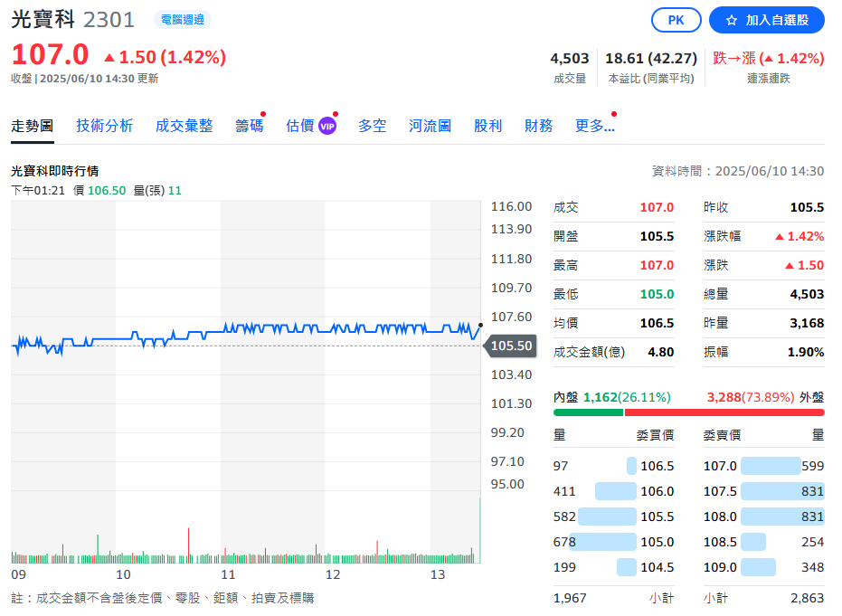This screenshot has width=842, height=616.
Task: Click the tall volume bar at chart end
Action: [479, 530]
